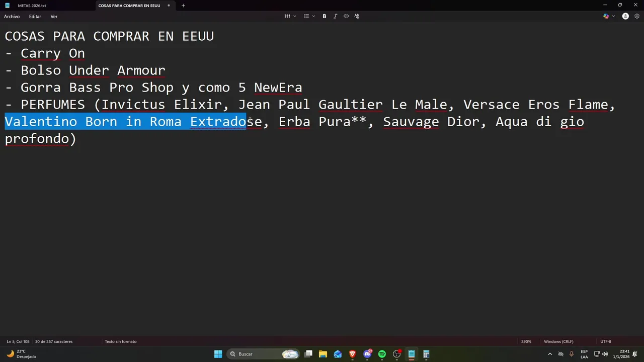Open the OBS Studio taskbar icon
The width and height of the screenshot is (644, 362).
[397, 354]
